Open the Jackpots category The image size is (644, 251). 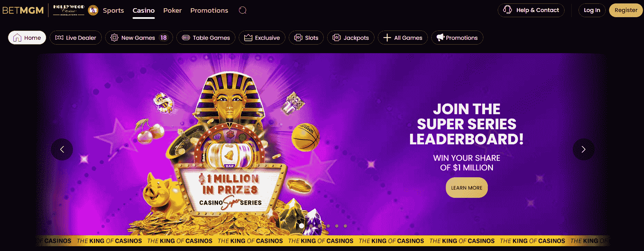[x=351, y=38]
